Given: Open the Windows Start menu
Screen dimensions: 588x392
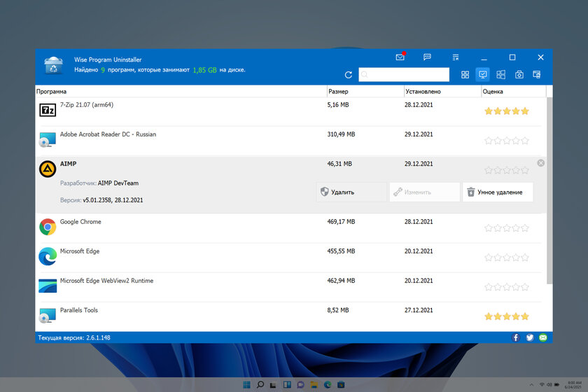Looking at the screenshot, I should tap(246, 384).
